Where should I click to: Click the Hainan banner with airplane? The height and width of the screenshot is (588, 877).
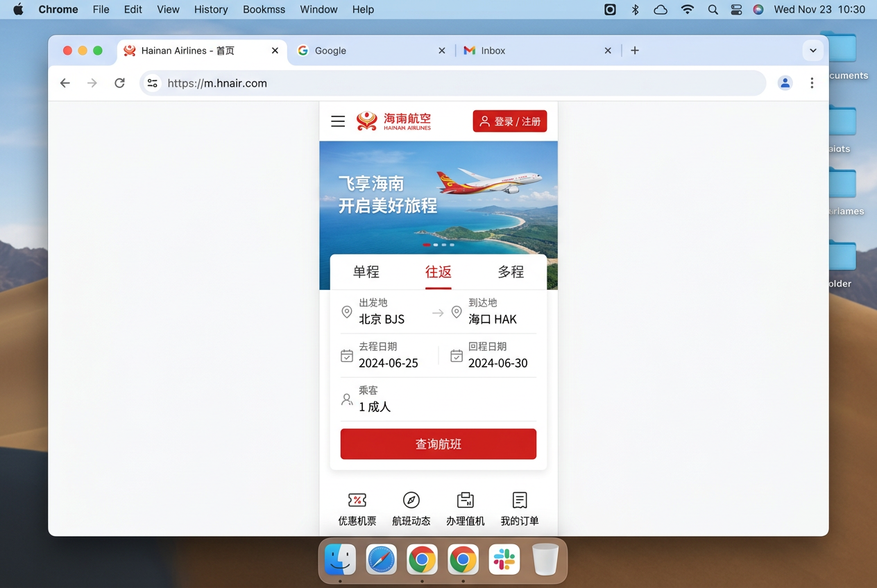point(438,198)
